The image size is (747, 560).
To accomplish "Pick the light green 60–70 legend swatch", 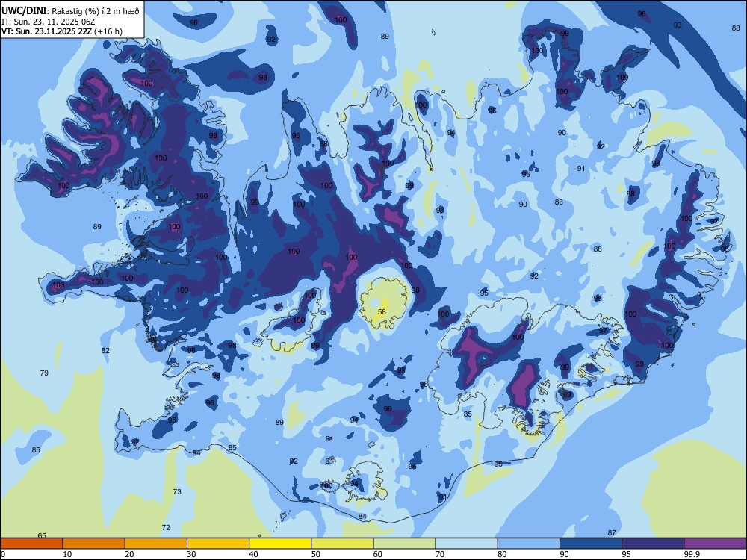I will pos(404,544).
